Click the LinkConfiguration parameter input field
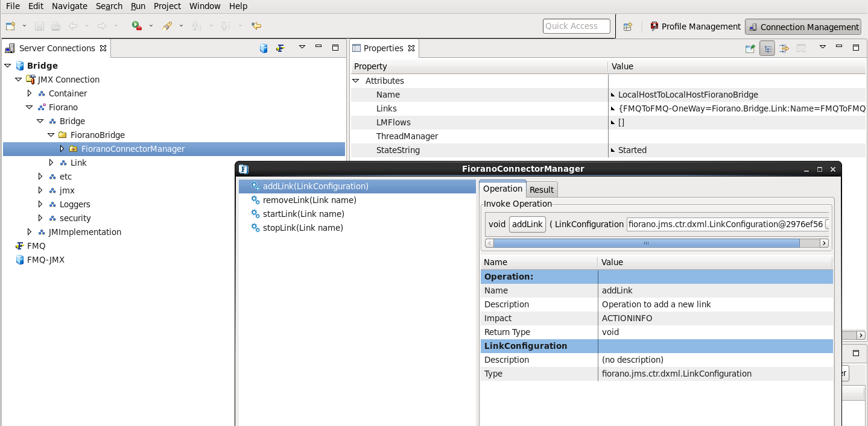The height and width of the screenshot is (426, 868). (x=725, y=224)
